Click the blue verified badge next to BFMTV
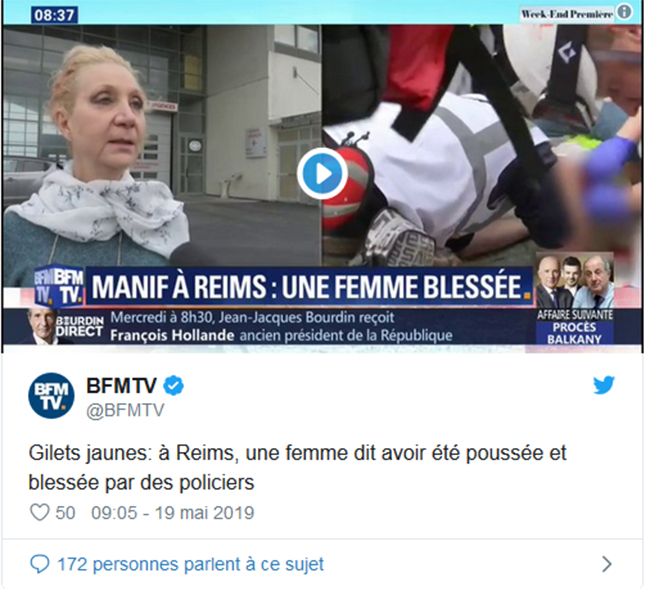Viewport: 650px width, 591px height. point(175,386)
